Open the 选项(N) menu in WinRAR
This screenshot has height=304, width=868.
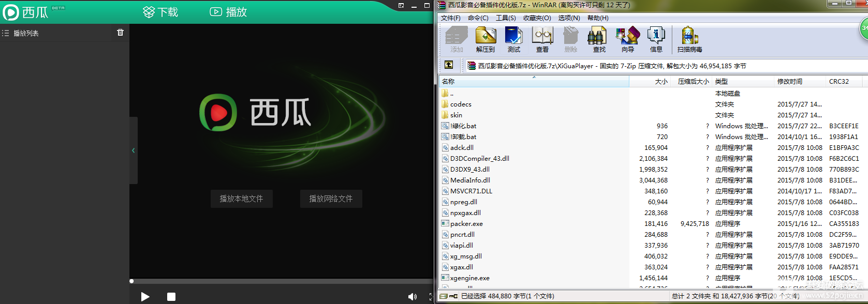pyautogui.click(x=569, y=18)
